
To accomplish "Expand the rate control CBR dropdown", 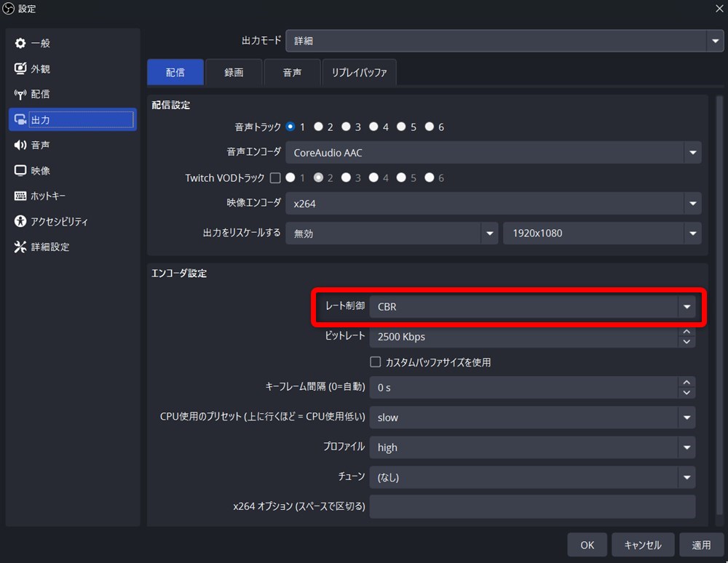I will [533, 306].
